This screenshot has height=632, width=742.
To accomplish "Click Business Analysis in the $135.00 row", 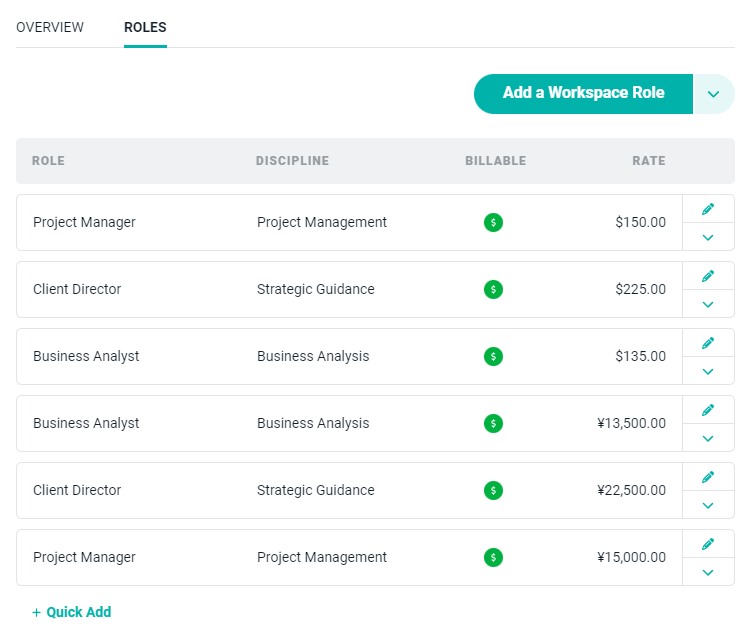I will click(313, 356).
